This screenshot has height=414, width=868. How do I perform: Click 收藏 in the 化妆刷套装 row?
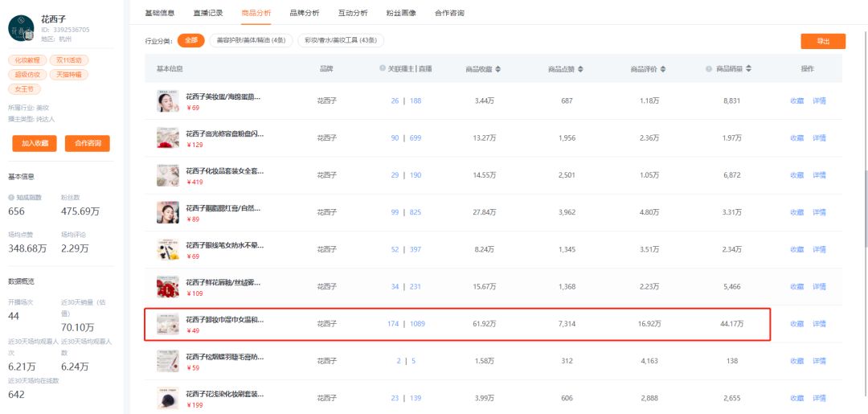pos(796,398)
